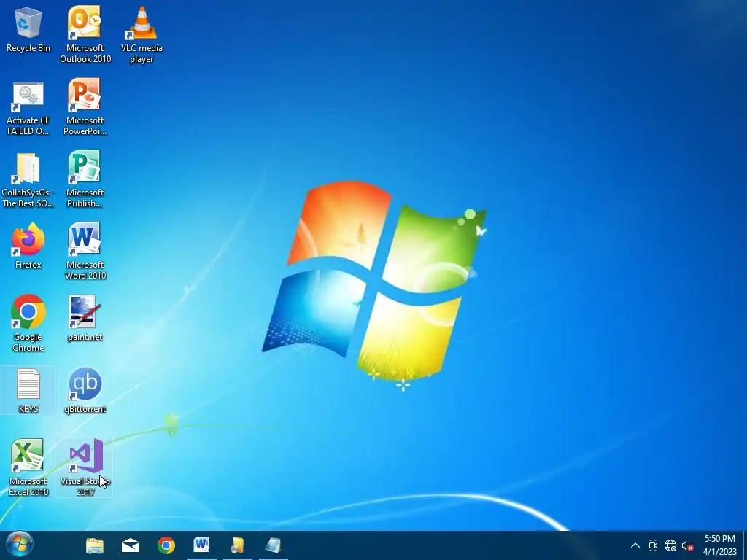
Task: Select the Visual Studio 2017 shortcut
Action: tap(85, 467)
